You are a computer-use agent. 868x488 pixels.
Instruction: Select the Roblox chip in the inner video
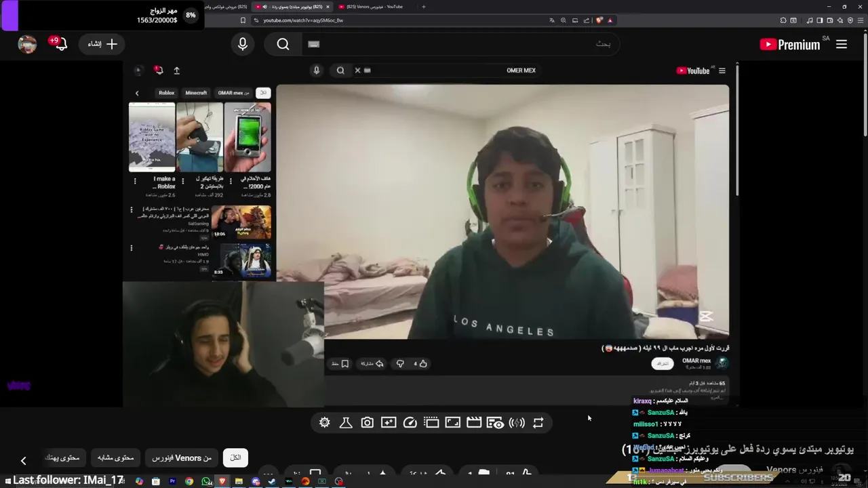166,93
